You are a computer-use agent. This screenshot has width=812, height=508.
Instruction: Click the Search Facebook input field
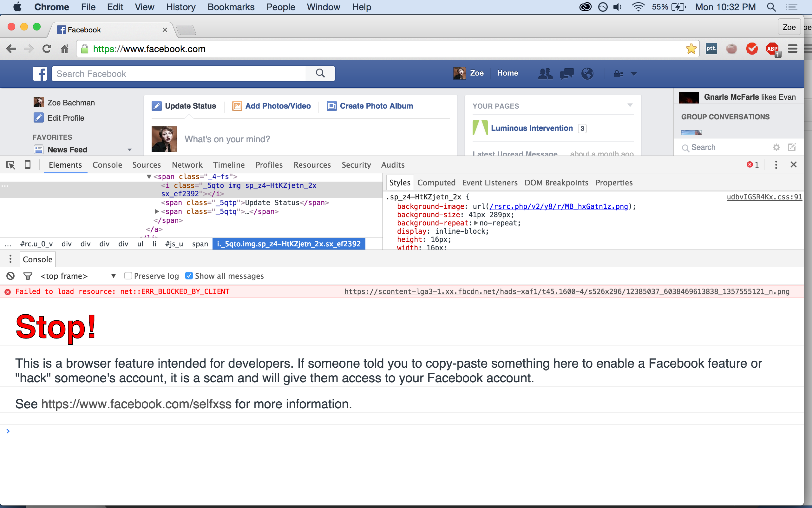[180, 74]
